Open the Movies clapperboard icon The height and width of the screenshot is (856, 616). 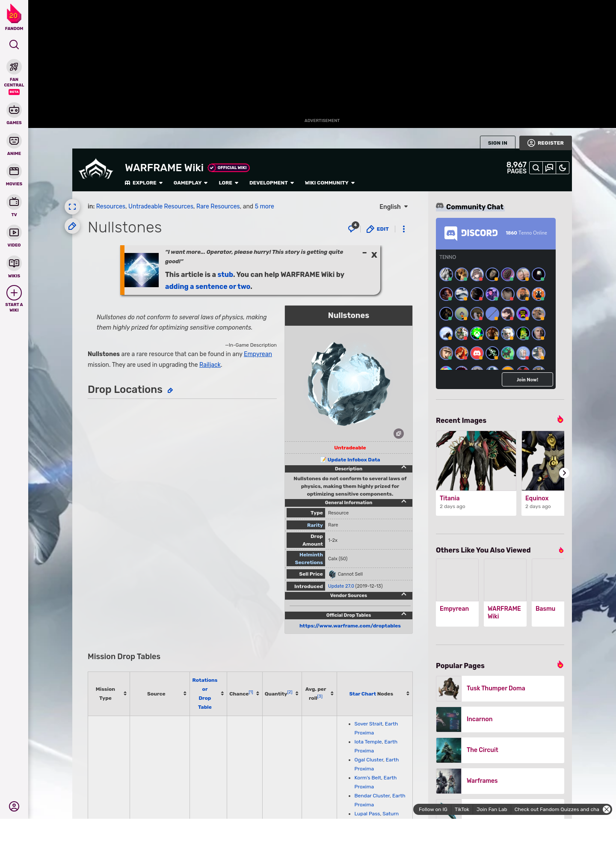[x=14, y=171]
